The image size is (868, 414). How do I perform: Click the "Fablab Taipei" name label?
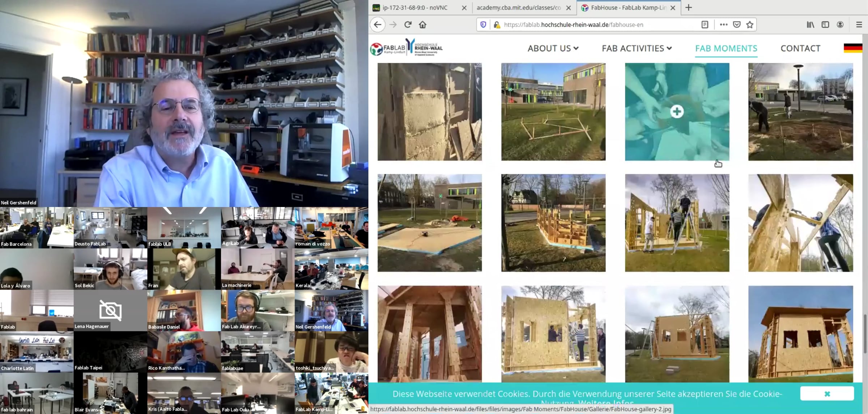[x=89, y=368]
